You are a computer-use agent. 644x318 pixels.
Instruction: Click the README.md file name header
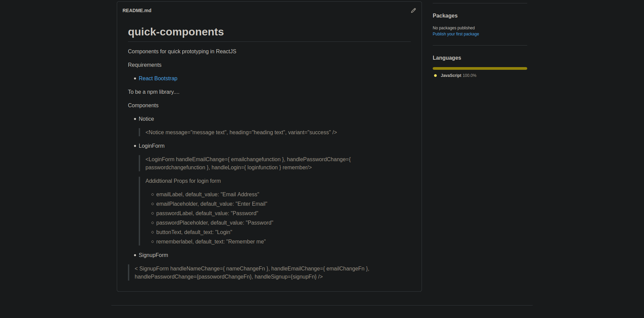click(x=137, y=10)
